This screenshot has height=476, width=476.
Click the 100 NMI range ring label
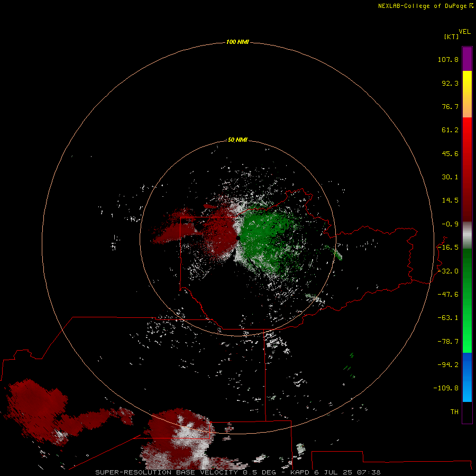coord(237,42)
